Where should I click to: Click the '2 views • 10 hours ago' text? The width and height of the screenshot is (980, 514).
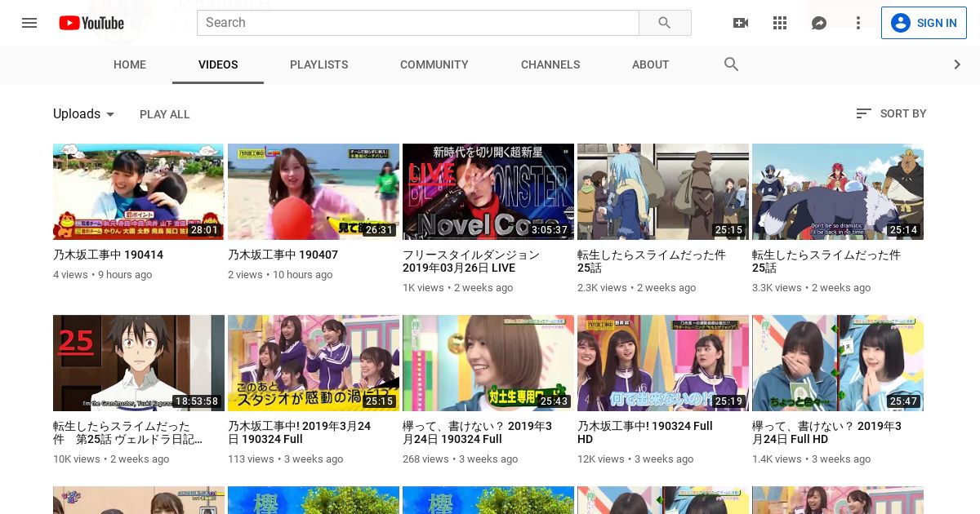point(280,275)
